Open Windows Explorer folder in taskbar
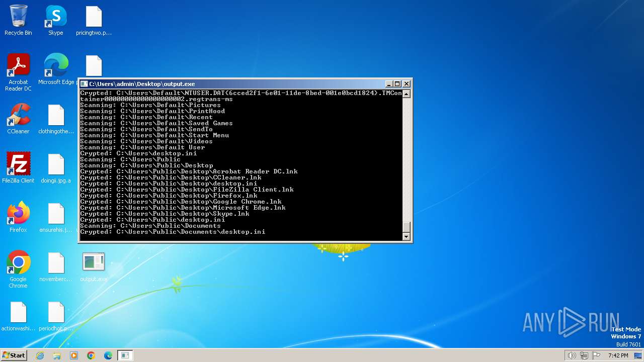Screen dimensions: 644x362 click(57, 355)
